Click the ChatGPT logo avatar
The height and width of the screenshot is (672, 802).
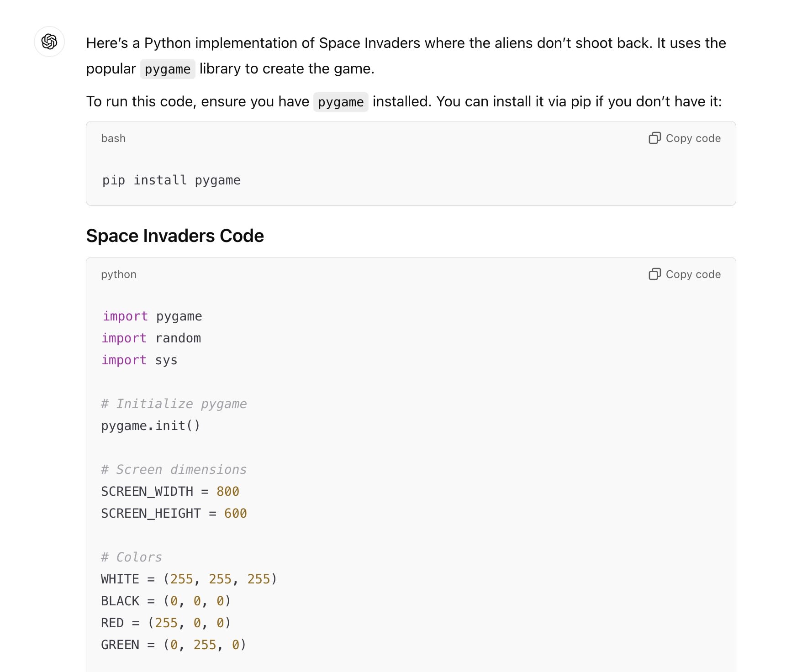pos(49,42)
